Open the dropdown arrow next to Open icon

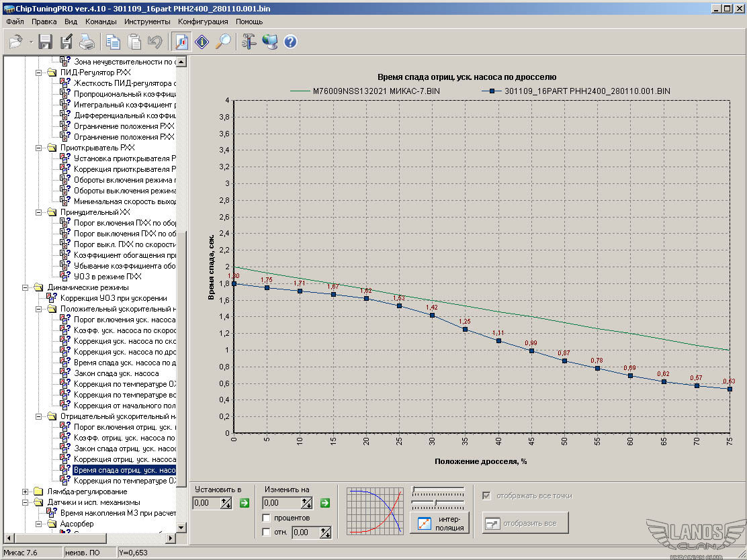coord(31,43)
